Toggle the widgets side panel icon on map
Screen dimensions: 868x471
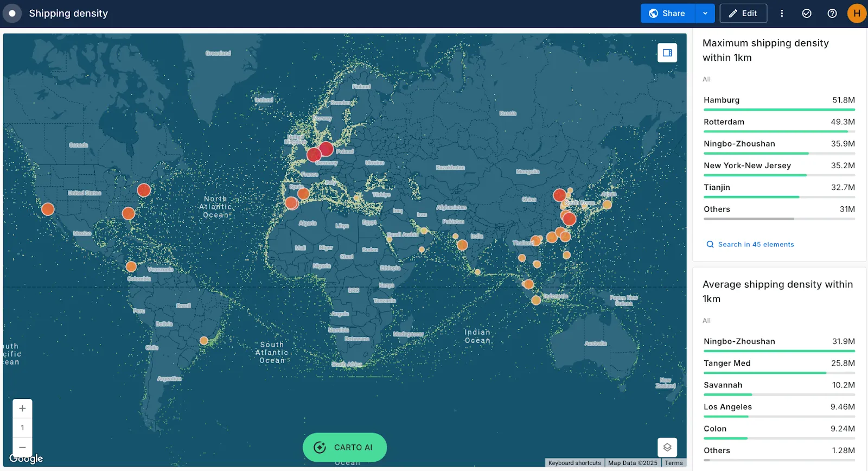[667, 53]
